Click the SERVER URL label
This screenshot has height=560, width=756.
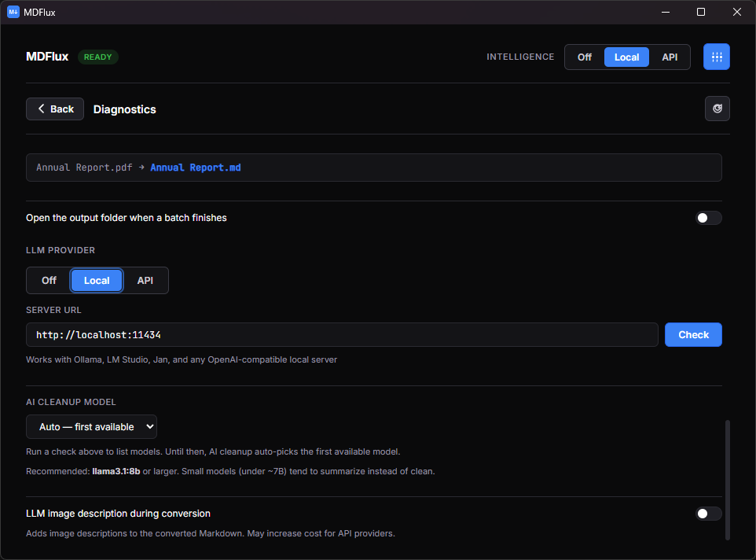(53, 310)
